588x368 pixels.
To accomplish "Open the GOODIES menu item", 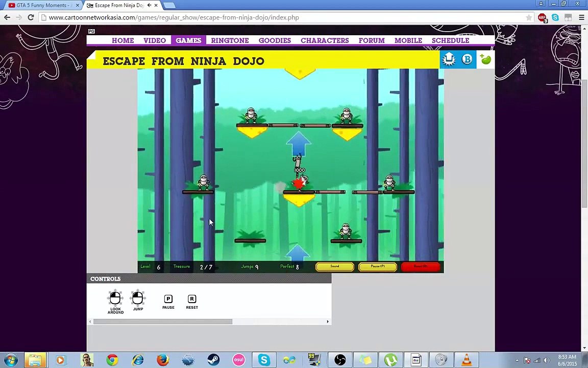I will coord(275,40).
